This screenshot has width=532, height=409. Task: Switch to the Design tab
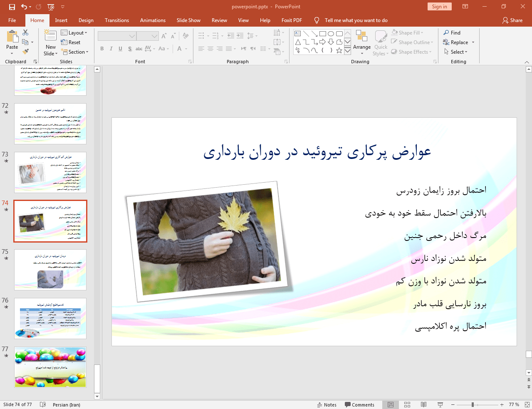[x=86, y=20]
